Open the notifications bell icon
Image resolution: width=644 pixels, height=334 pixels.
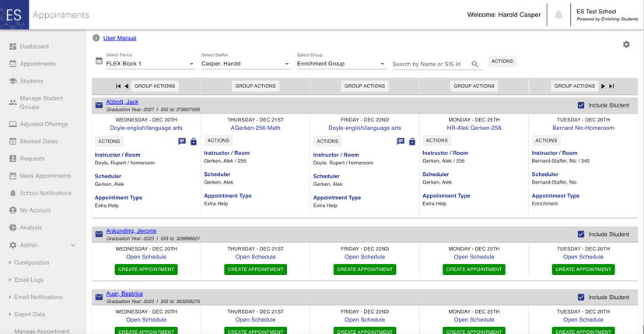[x=558, y=15]
